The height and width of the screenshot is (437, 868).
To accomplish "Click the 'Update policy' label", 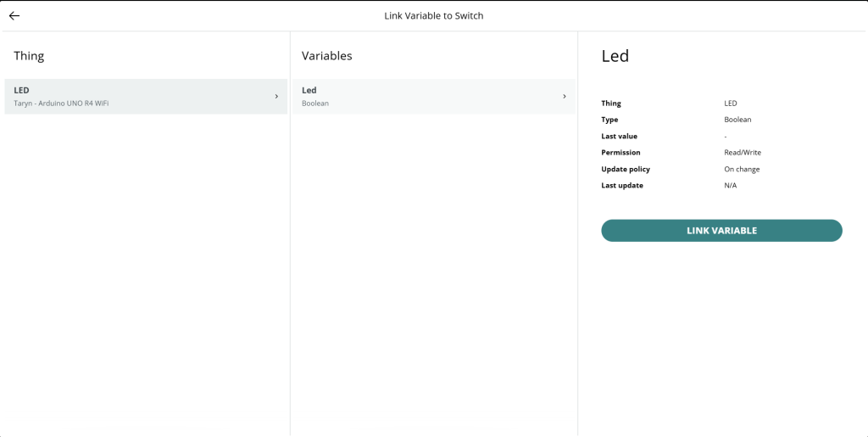I will pos(625,169).
